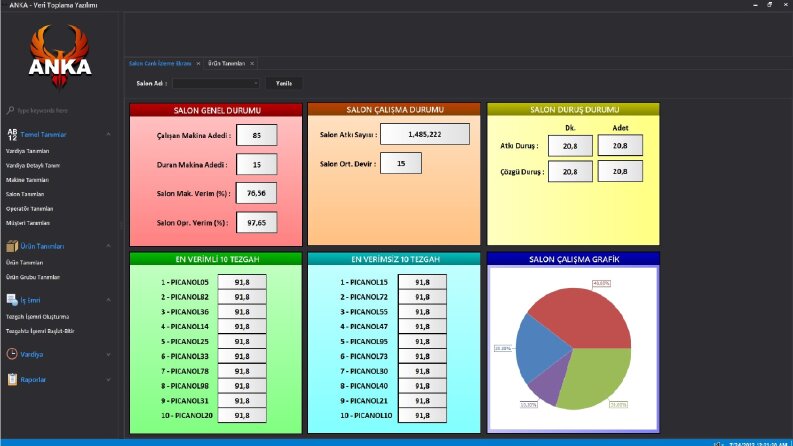This screenshot has height=446, width=793.
Task: Switch to Salon Canlı İzleme Ekranı tab
Action: (160, 64)
